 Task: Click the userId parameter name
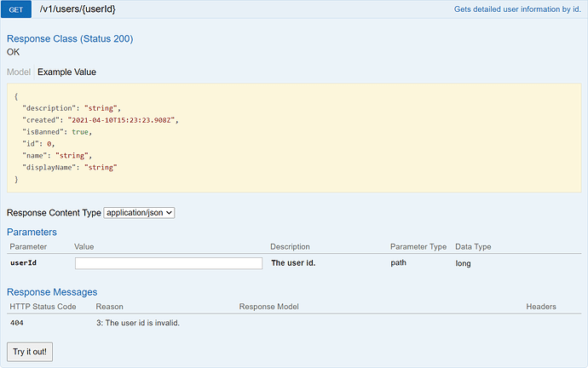[23, 262]
